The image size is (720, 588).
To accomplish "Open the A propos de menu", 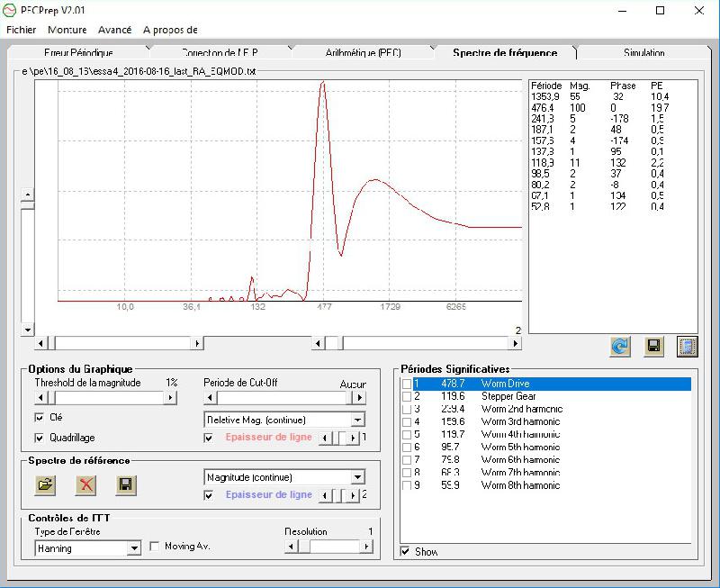I will (170, 30).
